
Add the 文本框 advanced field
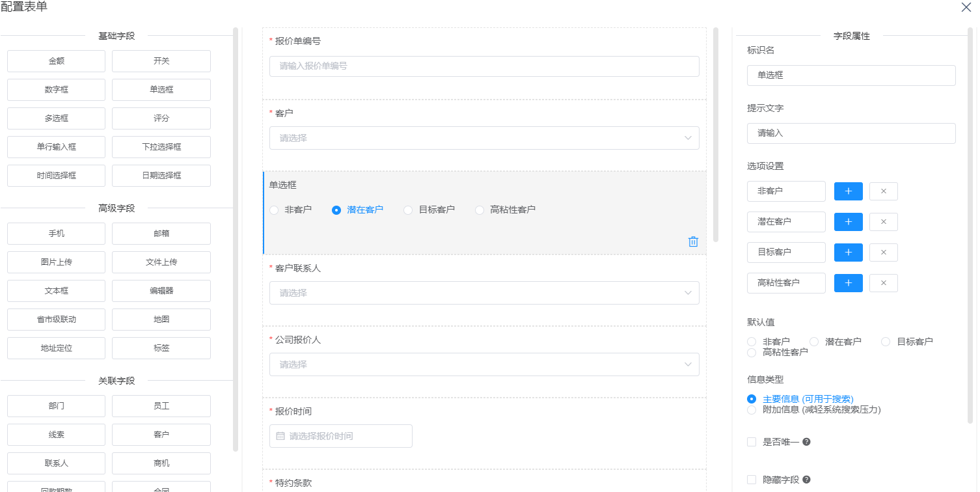point(56,291)
